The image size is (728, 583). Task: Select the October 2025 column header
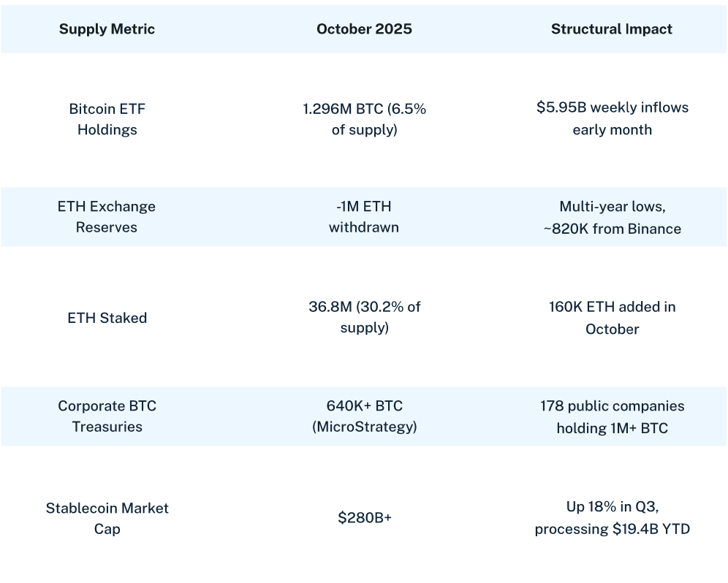coord(364,29)
